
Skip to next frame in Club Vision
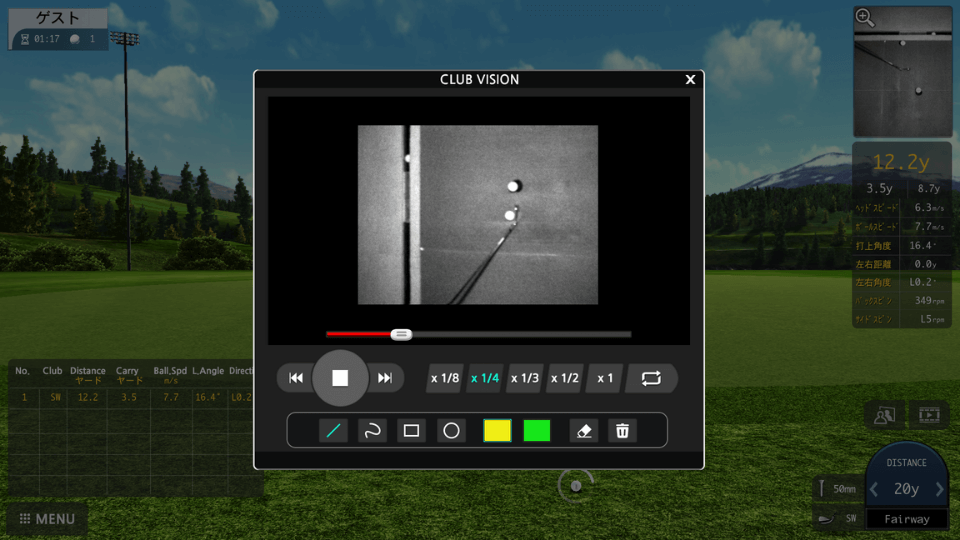385,378
